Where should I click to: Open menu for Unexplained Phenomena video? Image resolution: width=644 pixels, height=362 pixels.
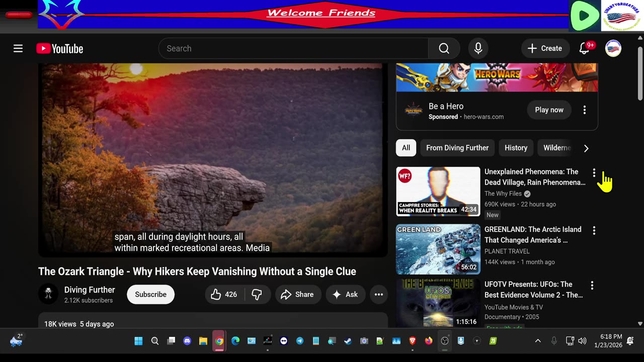(594, 173)
